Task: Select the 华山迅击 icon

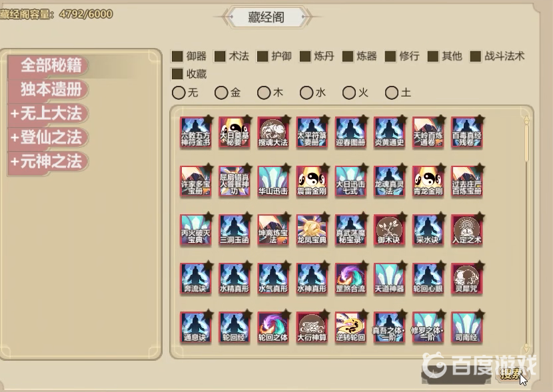Action: 273,182
